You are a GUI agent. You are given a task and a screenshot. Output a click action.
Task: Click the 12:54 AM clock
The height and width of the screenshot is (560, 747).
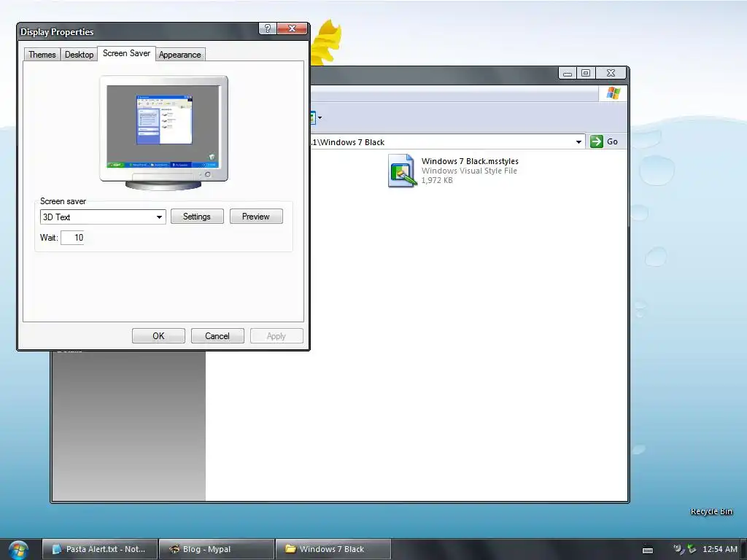coord(720,549)
